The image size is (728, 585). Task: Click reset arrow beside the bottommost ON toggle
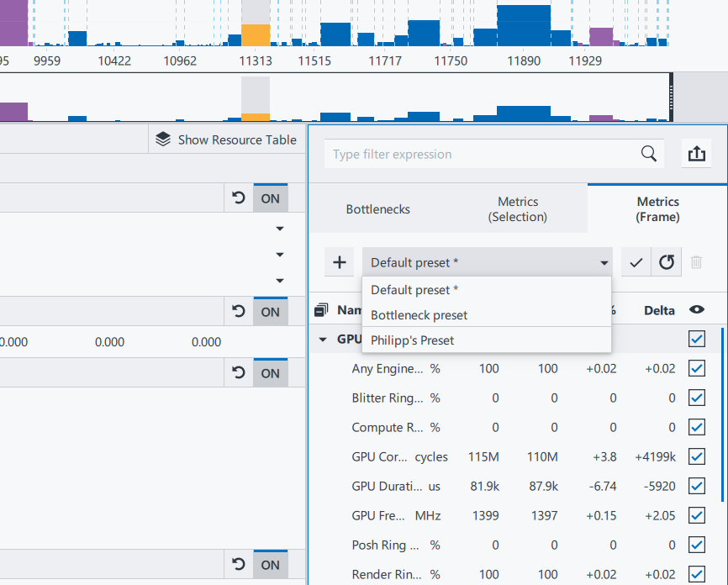239,565
